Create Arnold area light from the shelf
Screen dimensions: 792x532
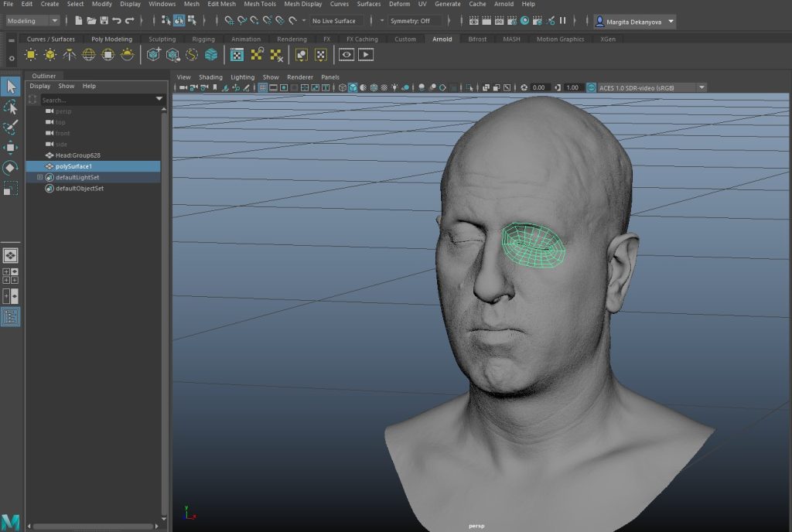pos(31,54)
